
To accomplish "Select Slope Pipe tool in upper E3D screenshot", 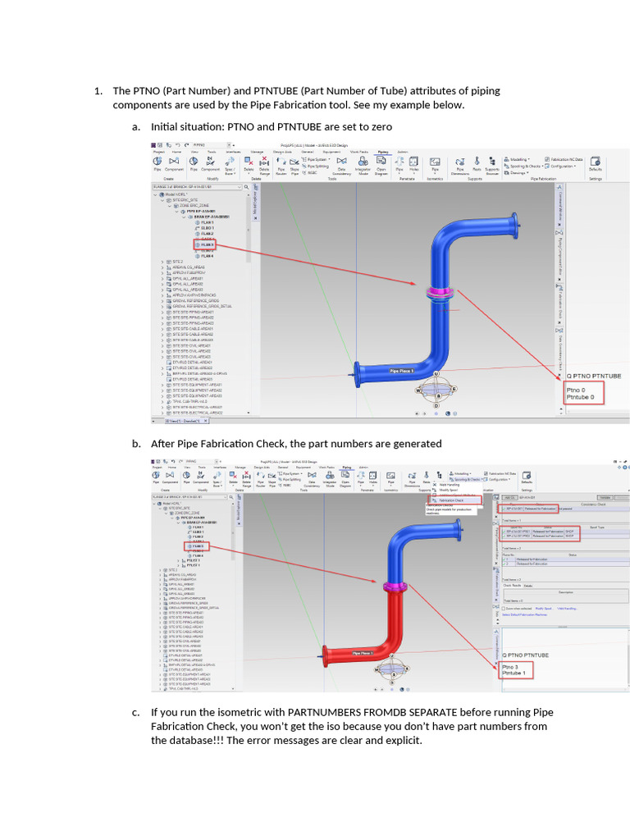I will [294, 162].
